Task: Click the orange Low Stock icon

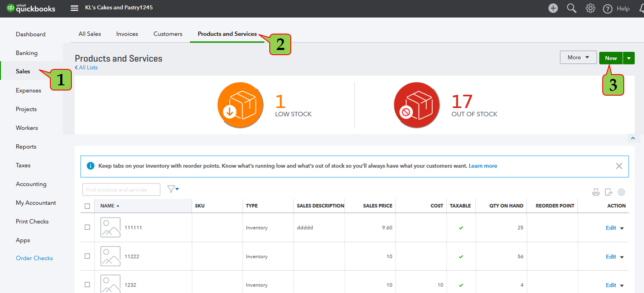Action: [240, 105]
